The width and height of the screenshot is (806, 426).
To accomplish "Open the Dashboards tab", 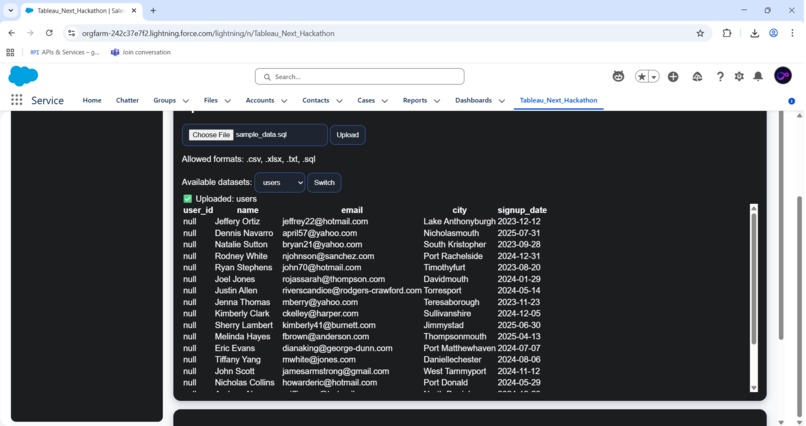I will 473,100.
